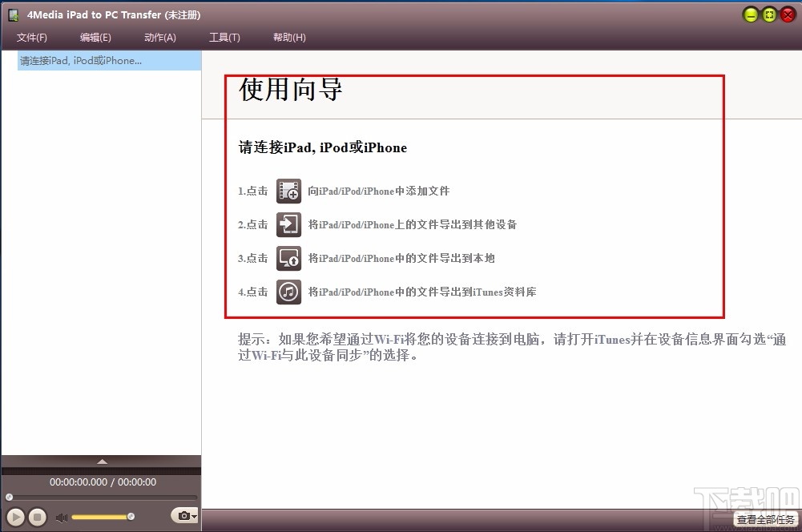
Task: Select the export to other device icon
Action: [288, 224]
